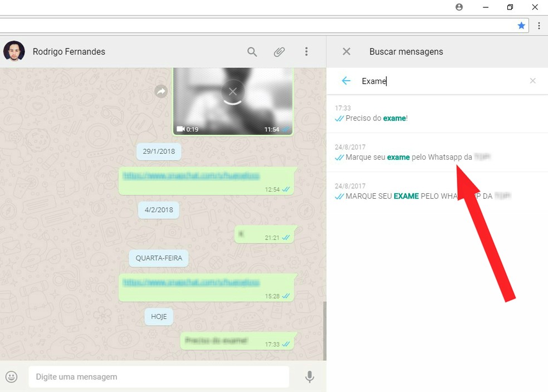Image resolution: width=548 pixels, height=392 pixels.
Task: Click the browser bookmark star icon
Action: [x=521, y=26]
